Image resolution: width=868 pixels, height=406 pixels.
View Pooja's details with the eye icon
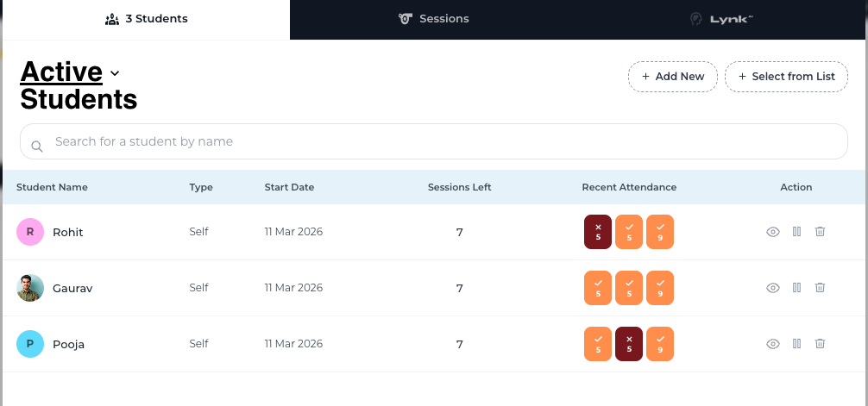[773, 344]
